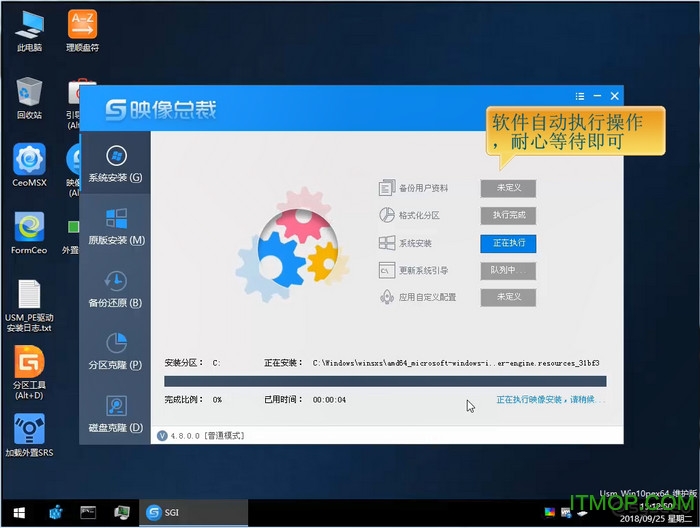This screenshot has height=528, width=700.
Task: Click 应用自定义配置 rocket icon
Action: pos(387,297)
